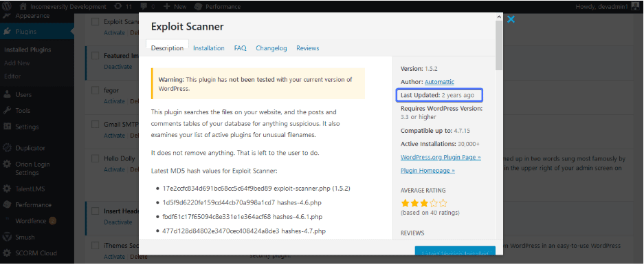Click the Active Installations: 30,000+ text
644x265 pixels.
pyautogui.click(x=440, y=144)
